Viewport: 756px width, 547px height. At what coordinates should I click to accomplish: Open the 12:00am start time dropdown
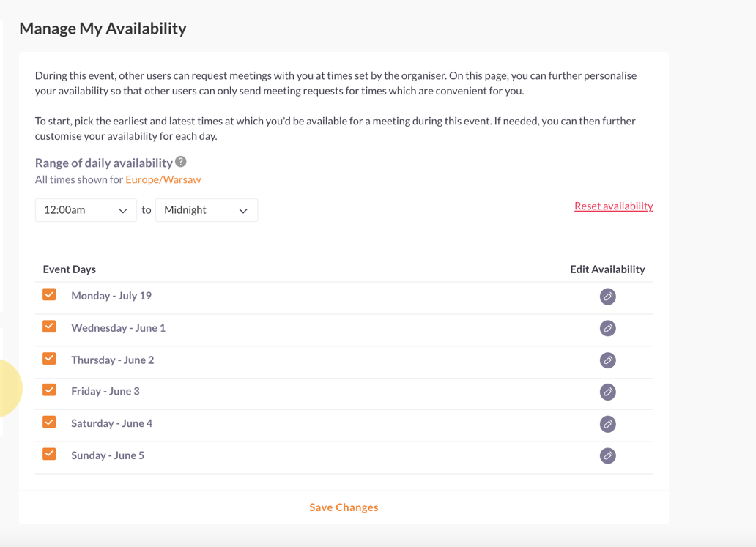(x=86, y=210)
